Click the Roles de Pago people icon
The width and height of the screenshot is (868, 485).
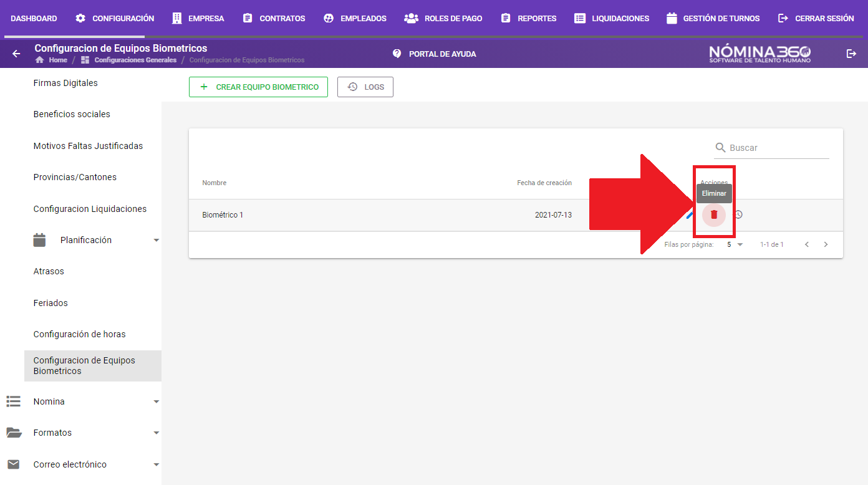[411, 18]
